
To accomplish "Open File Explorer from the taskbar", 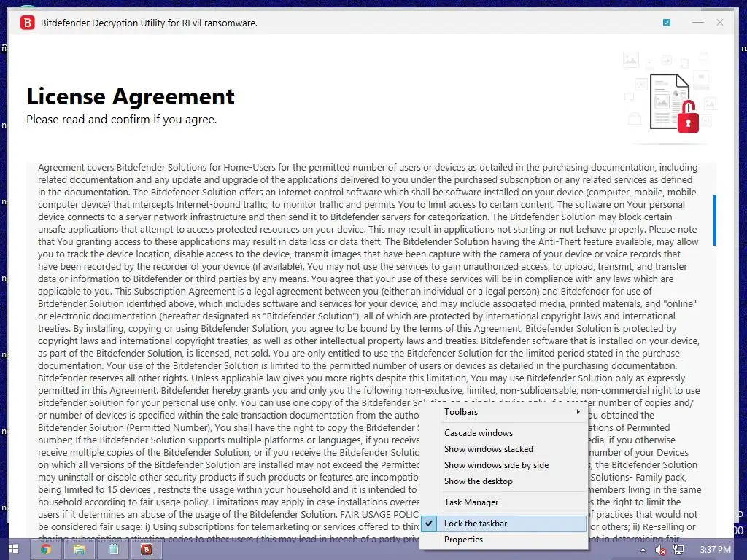I will coord(79,550).
